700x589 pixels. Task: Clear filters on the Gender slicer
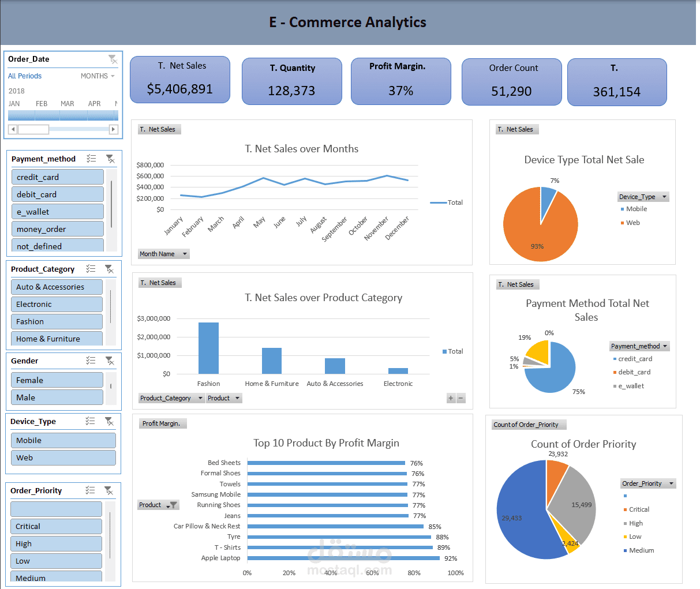point(110,361)
